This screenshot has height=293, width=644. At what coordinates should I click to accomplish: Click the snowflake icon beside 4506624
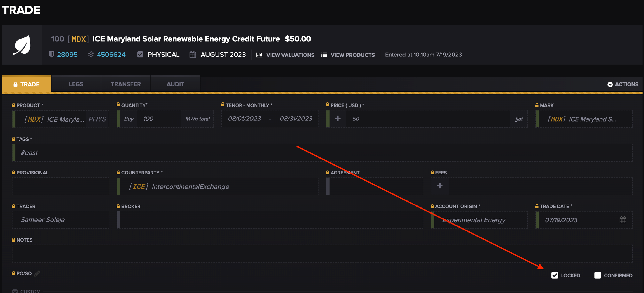coord(91,55)
